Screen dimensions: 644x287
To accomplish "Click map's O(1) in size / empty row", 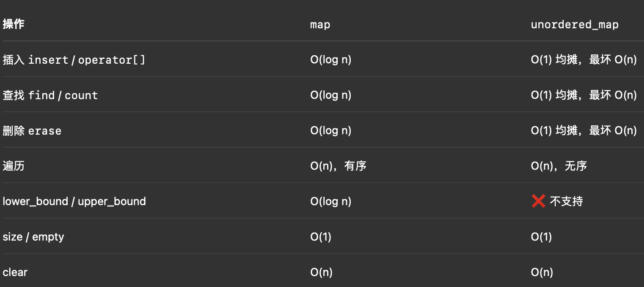I will coord(321,237).
